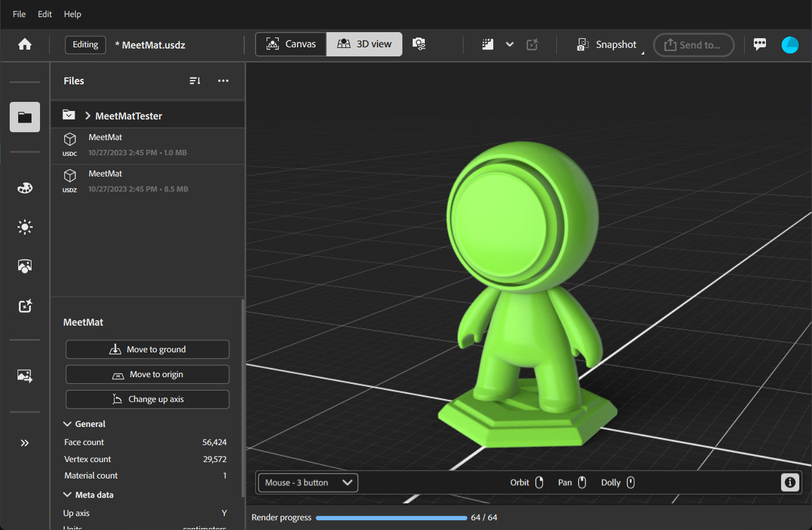812x530 pixels.
Task: Click the info icon in viewport
Action: click(790, 483)
